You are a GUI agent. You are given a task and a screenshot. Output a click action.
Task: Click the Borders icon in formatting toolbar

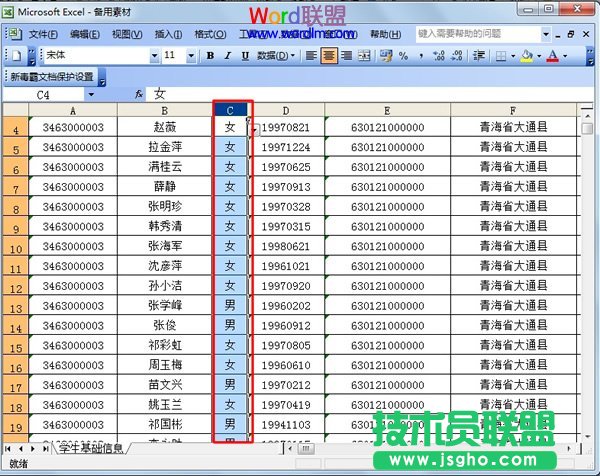pyautogui.click(x=500, y=56)
